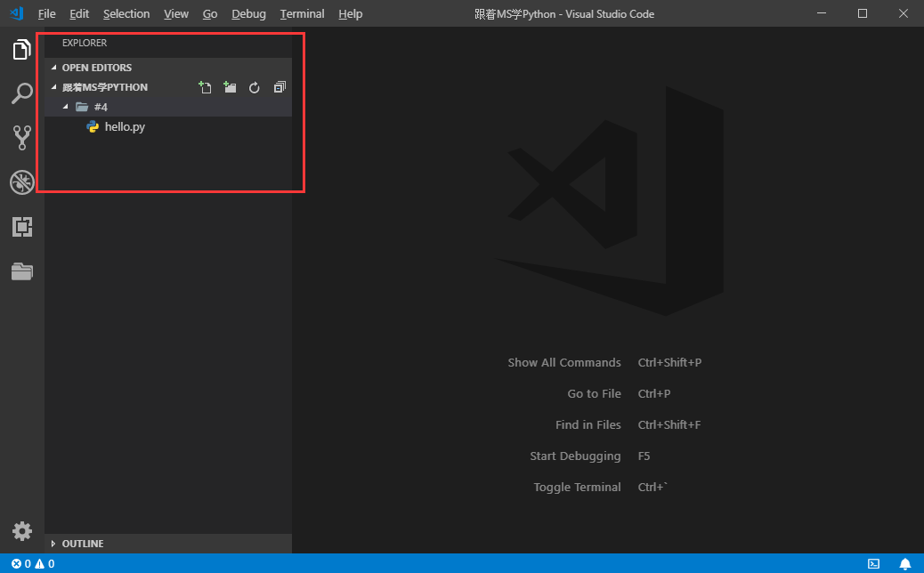Expand the Outline section
The image size is (924, 573).
tap(82, 544)
